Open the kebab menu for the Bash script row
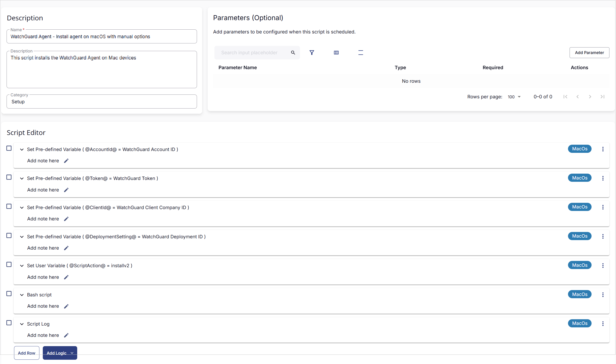This screenshot has height=364, width=616. point(603,295)
